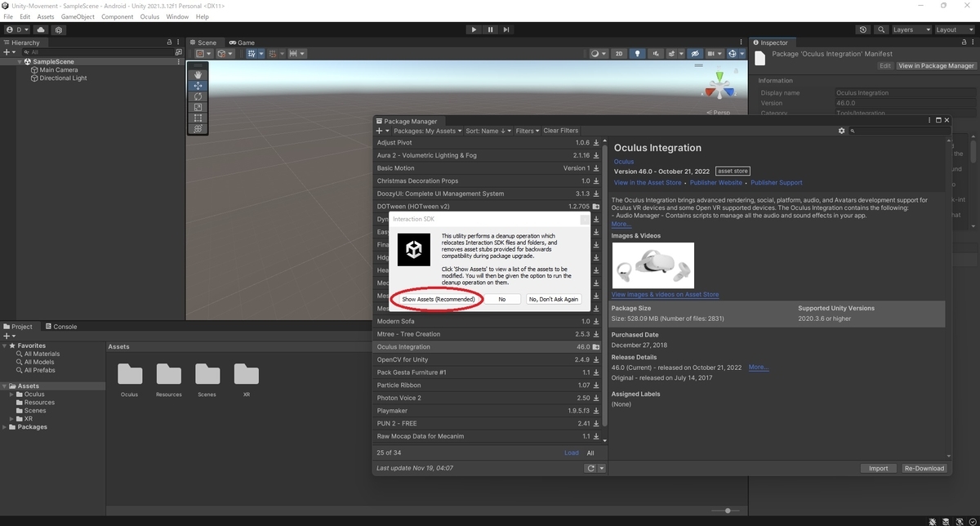
Task: Toggle the Hierarchy panel lock
Action: (169, 42)
